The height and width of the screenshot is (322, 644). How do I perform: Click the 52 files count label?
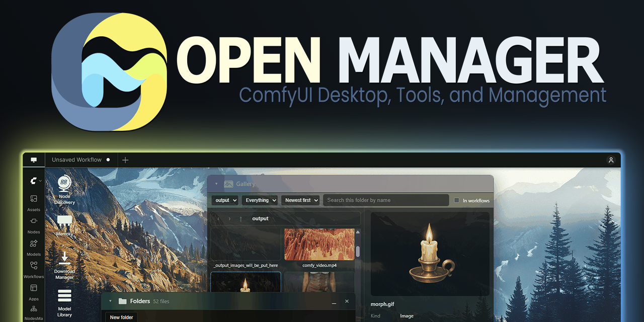[161, 301]
